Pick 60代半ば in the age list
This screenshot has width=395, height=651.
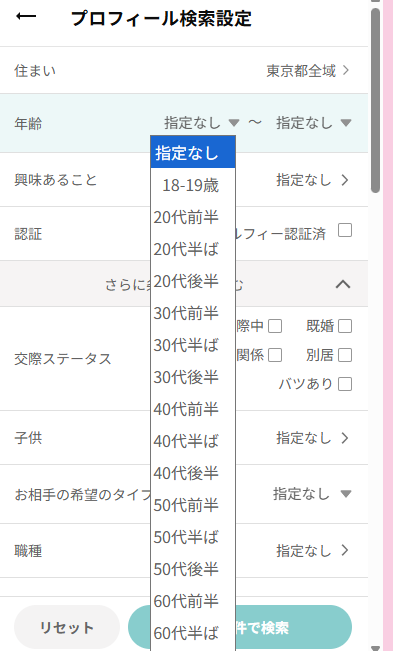click(193, 633)
